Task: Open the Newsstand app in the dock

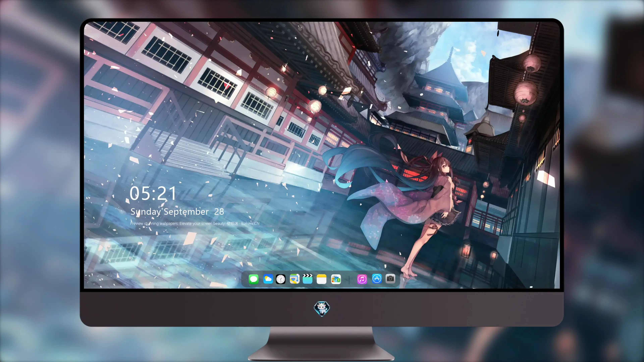Action: tap(336, 279)
